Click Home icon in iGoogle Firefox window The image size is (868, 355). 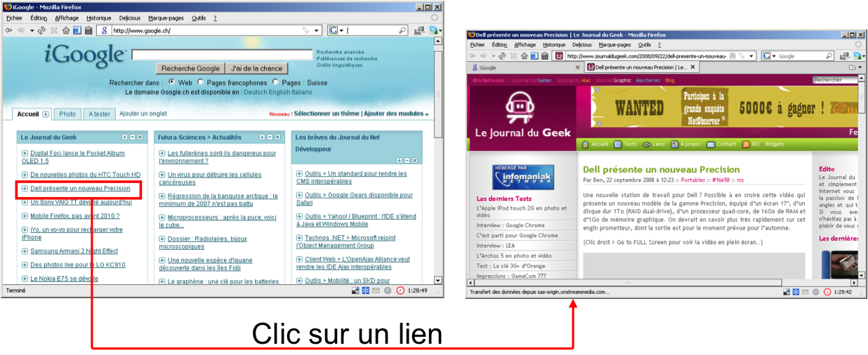click(65, 31)
